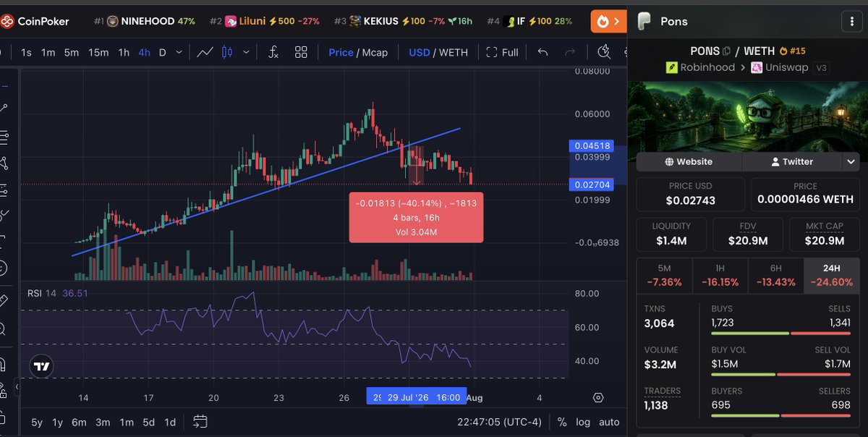Image resolution: width=868 pixels, height=437 pixels.
Task: Toggle percent scale on price axis
Action: pos(562,422)
